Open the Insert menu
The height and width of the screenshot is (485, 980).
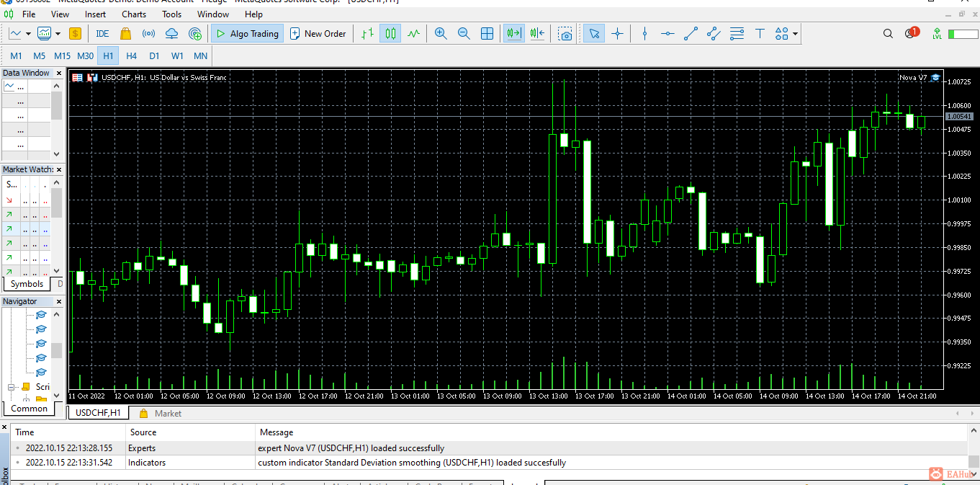(95, 14)
